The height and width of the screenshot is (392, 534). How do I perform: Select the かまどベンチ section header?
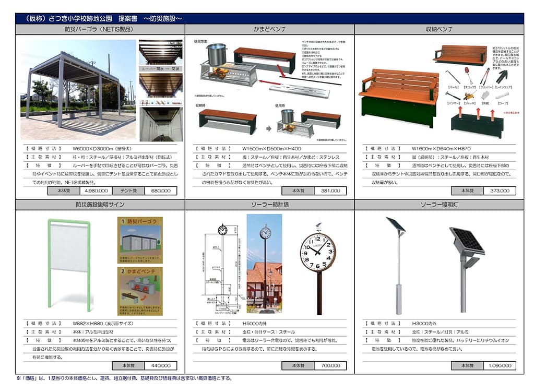click(x=269, y=29)
